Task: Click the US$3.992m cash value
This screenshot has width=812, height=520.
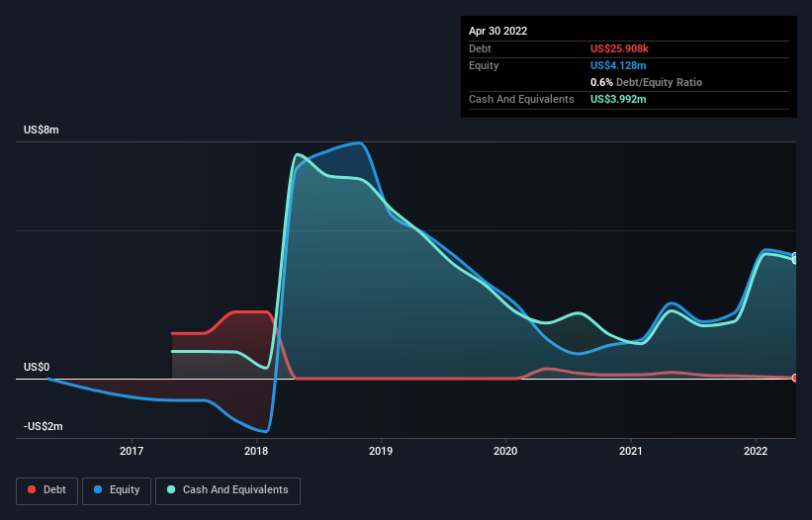Action: click(x=618, y=99)
